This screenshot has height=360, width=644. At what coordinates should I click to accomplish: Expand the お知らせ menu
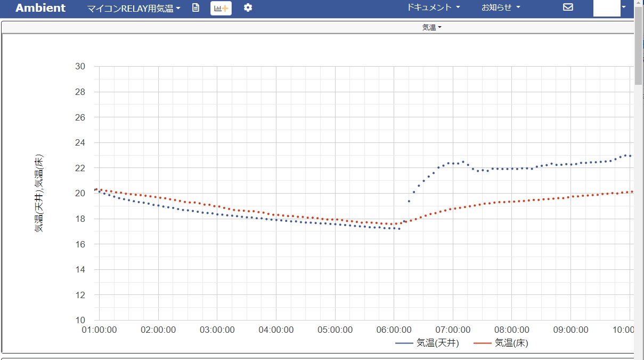pos(501,7)
